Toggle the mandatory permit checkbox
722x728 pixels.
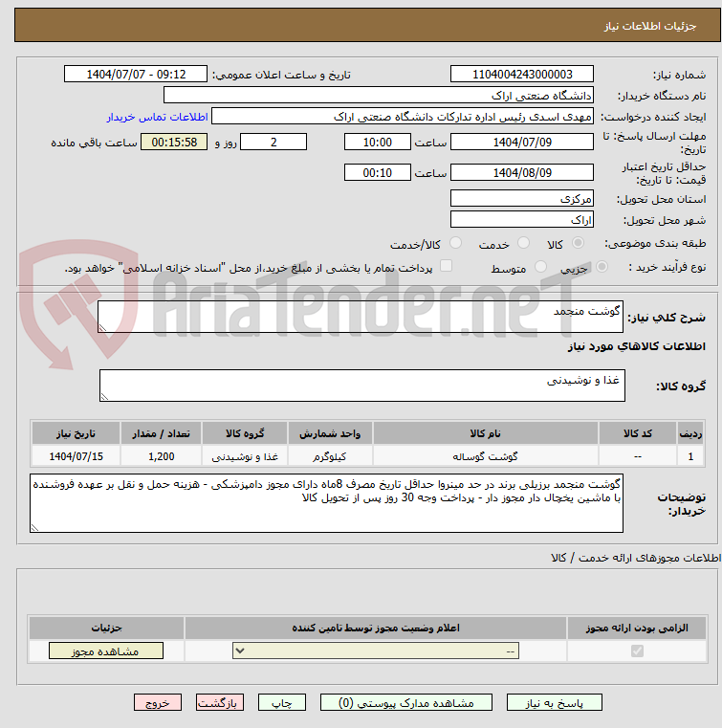coord(637,651)
